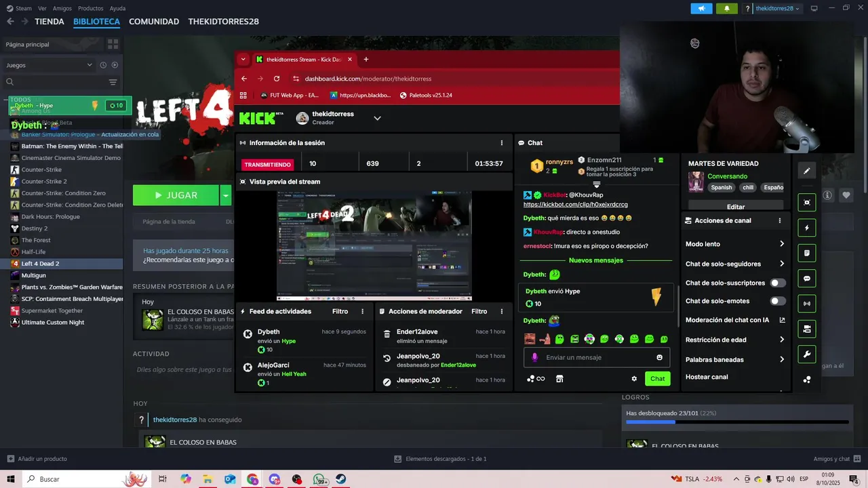The height and width of the screenshot is (488, 868).
Task: Open thekidtorres28 account dropdown in Steam
Action: [776, 8]
